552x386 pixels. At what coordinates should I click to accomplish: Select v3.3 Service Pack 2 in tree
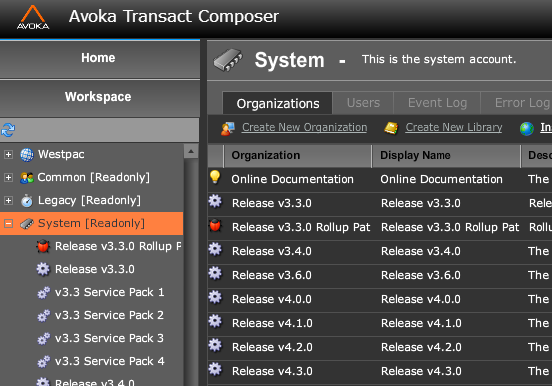coord(109,315)
